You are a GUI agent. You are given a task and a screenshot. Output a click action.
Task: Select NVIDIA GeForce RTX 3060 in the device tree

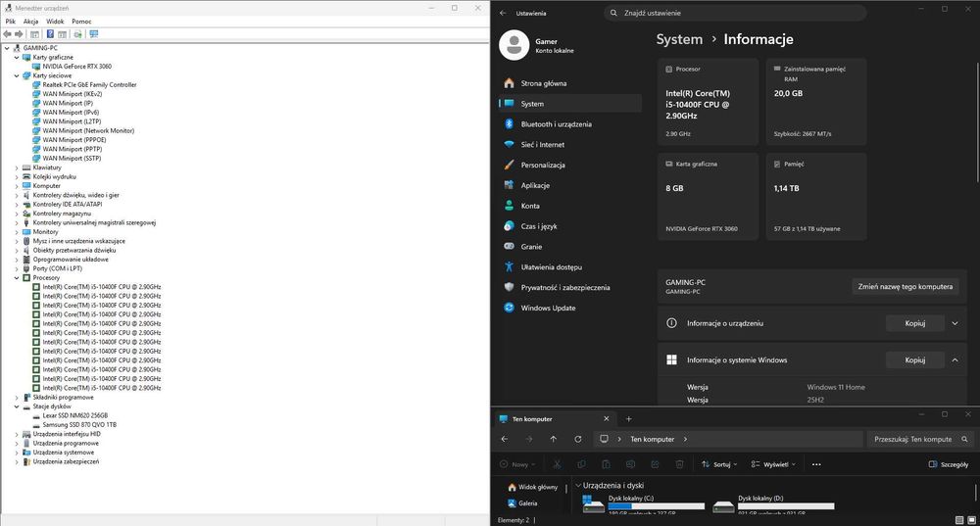coord(76,67)
